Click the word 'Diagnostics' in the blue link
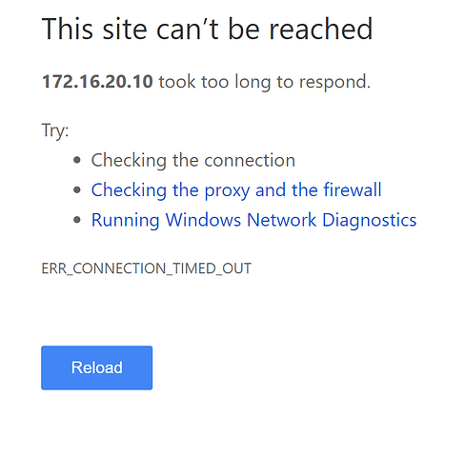The width and height of the screenshot is (465, 476). click(x=369, y=220)
